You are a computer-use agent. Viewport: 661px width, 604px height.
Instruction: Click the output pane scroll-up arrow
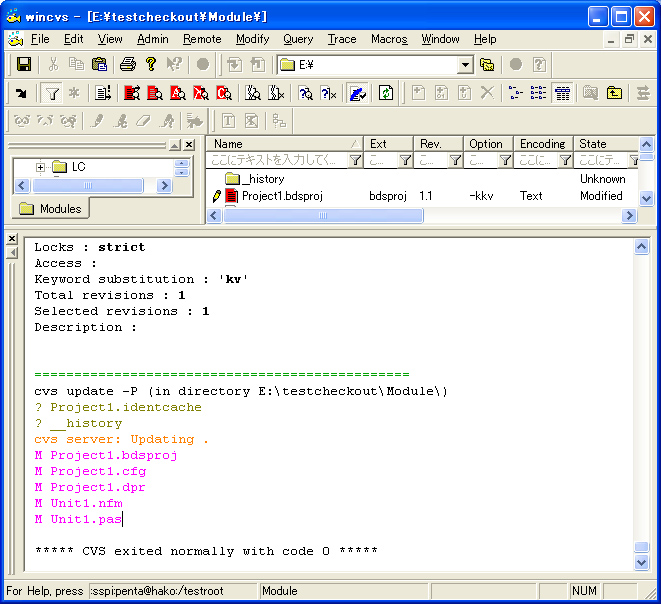(641, 247)
